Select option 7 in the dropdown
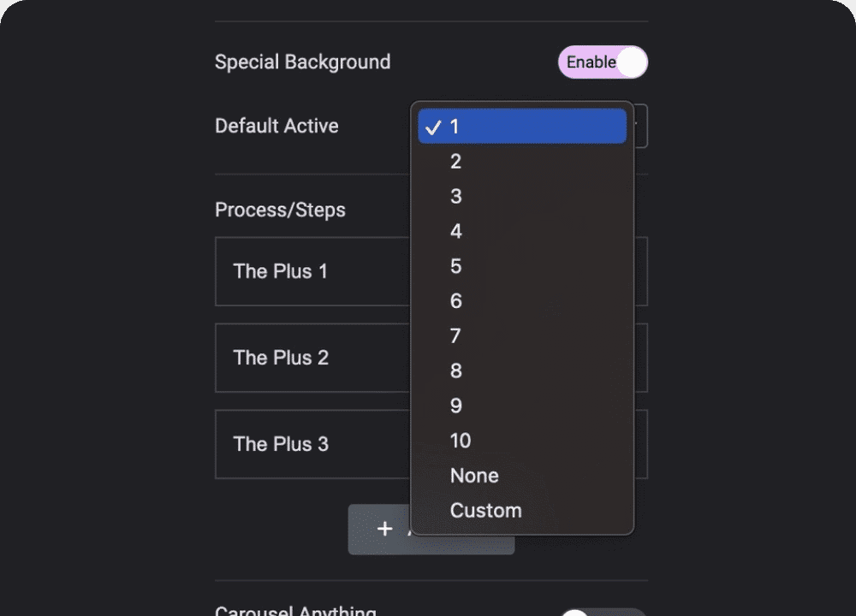 point(456,336)
